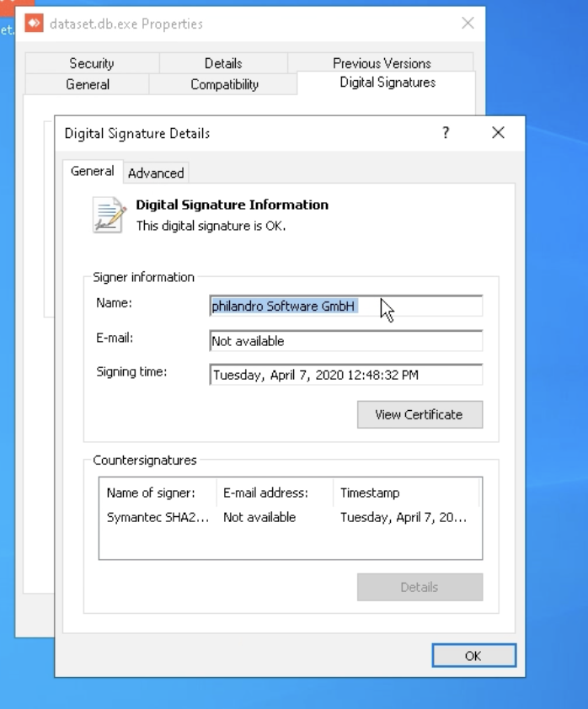Click the signer Name text field
This screenshot has height=709, width=588.
[x=345, y=307]
